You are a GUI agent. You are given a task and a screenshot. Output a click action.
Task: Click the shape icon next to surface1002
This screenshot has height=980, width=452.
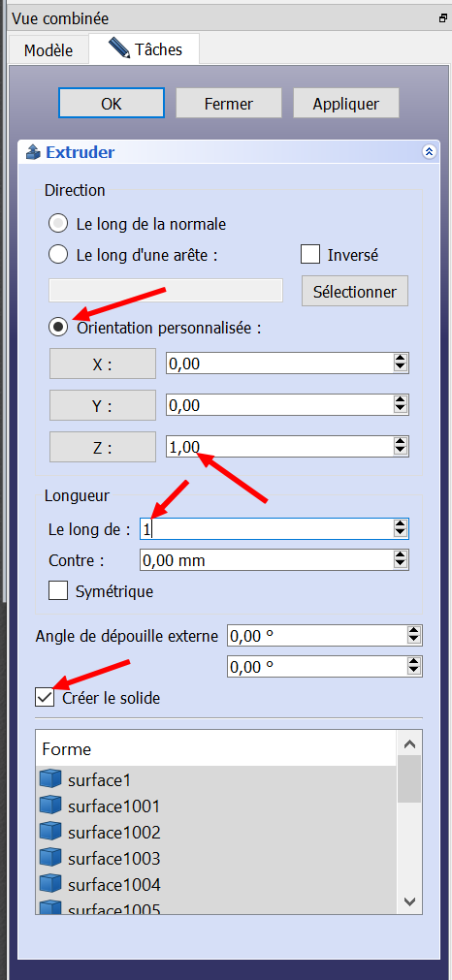click(x=50, y=832)
